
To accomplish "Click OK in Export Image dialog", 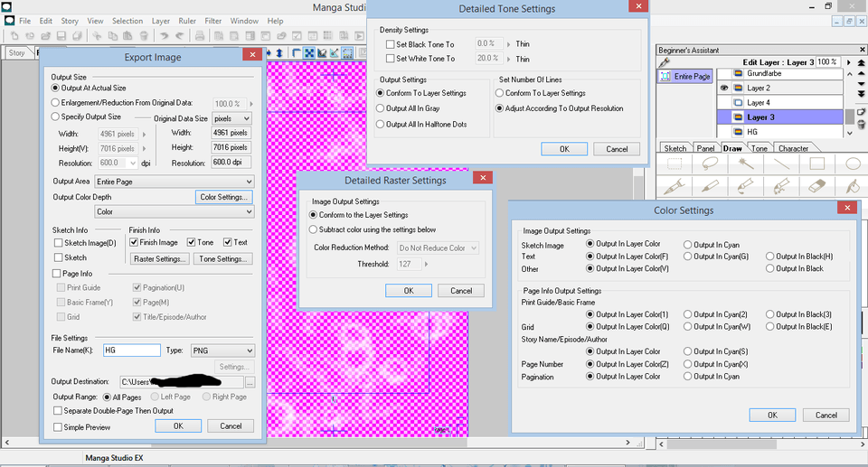I will pos(178,426).
